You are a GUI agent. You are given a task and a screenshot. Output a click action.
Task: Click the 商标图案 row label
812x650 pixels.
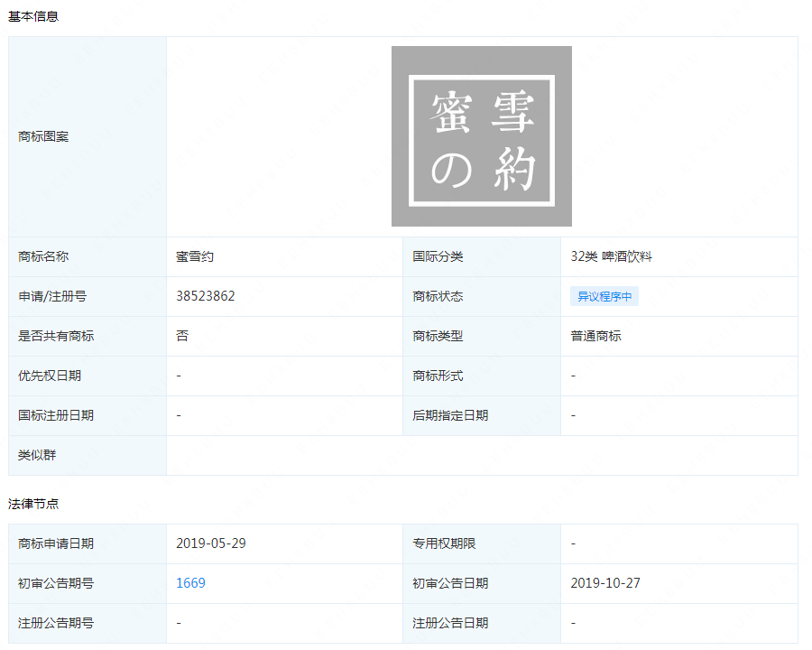pyautogui.click(x=43, y=136)
